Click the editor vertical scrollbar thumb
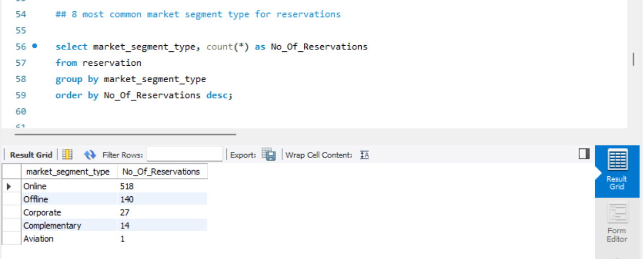The width and height of the screenshot is (644, 259). pyautogui.click(x=633, y=59)
